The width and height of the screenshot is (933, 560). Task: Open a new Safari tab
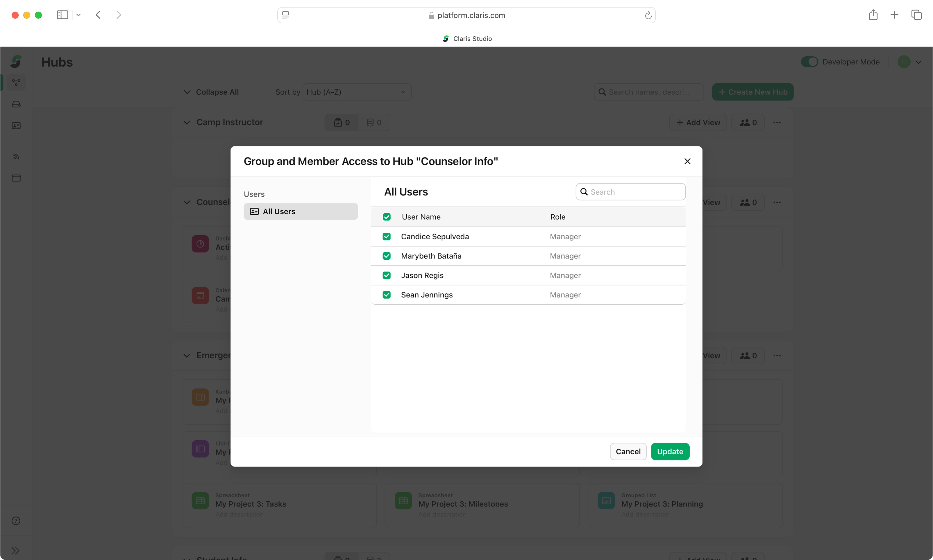(x=894, y=15)
